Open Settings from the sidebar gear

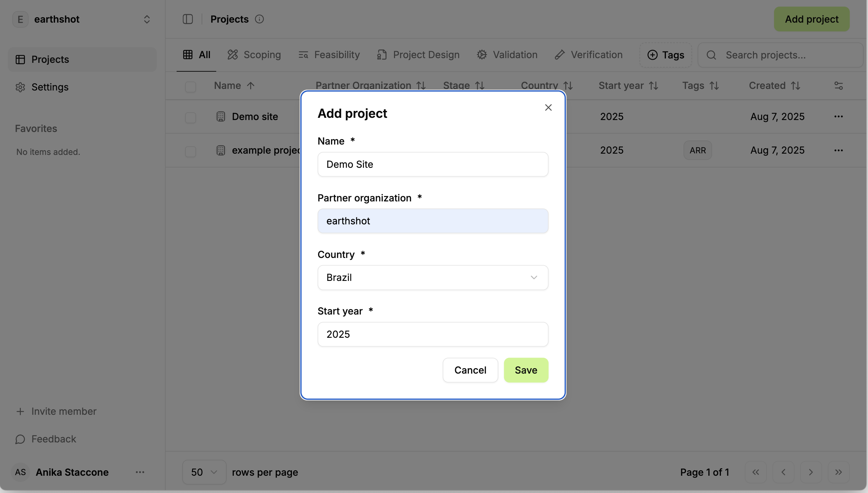20,87
